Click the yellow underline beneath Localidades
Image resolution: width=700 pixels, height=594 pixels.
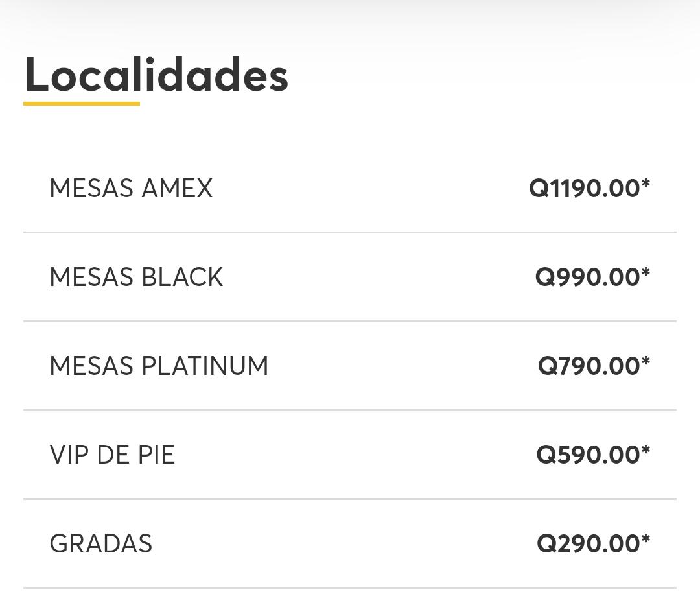82,104
